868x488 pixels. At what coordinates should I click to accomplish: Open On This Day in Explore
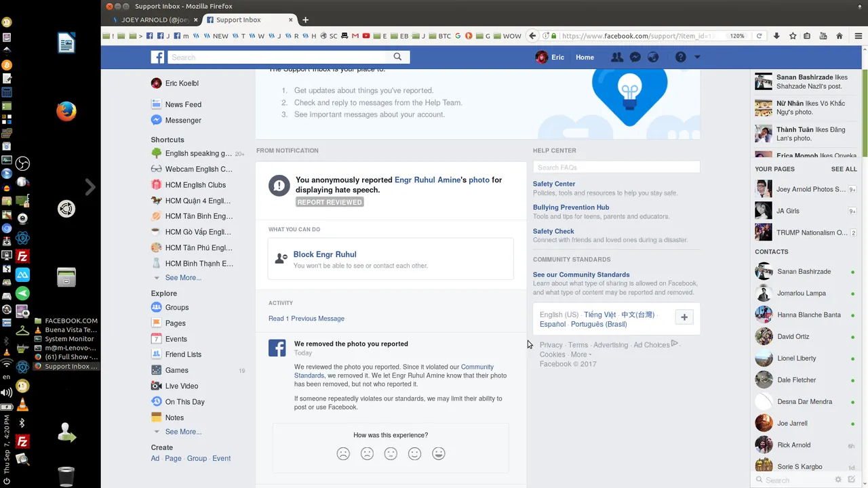coord(184,402)
